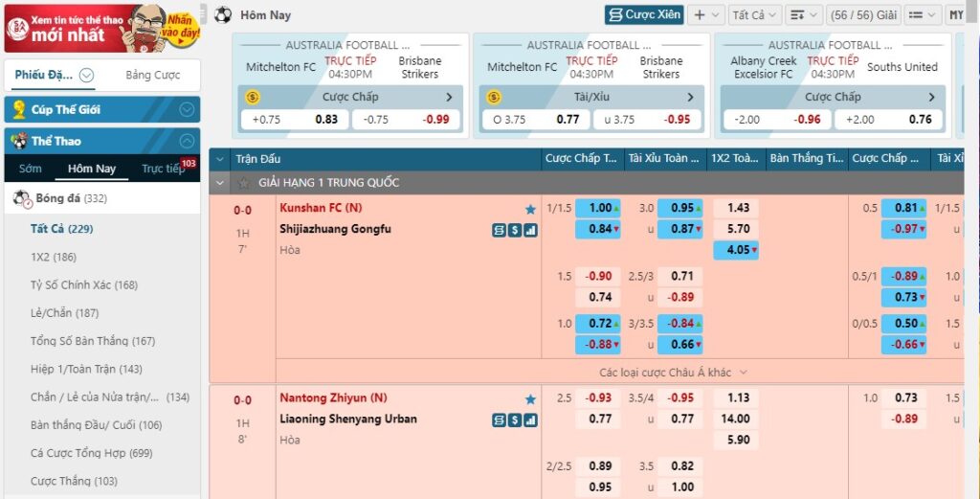
Task: Select Tổng Số Bàn Thắng (167)
Action: [93, 341]
